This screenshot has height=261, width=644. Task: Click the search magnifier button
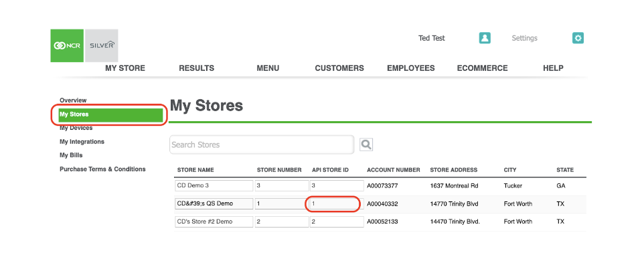coord(366,145)
